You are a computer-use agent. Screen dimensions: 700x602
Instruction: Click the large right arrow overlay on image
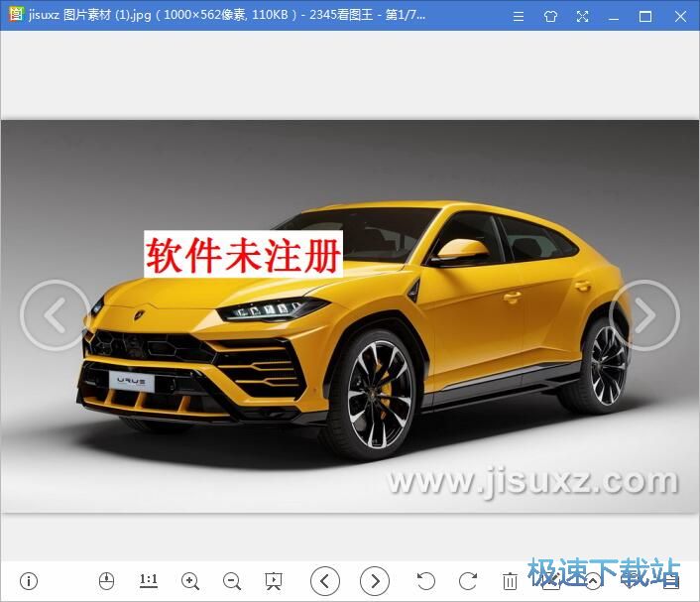tap(644, 315)
